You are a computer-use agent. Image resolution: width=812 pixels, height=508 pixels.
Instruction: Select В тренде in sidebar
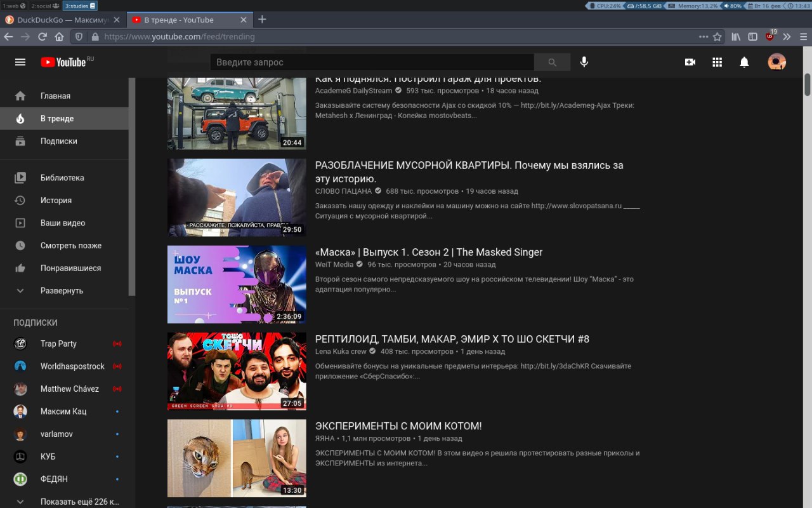(x=64, y=119)
